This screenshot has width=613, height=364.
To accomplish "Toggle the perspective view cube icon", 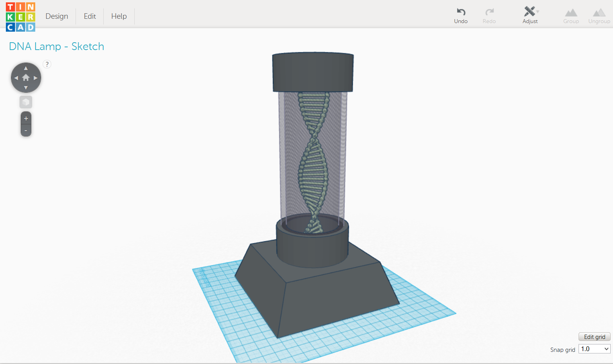I will pos(25,102).
